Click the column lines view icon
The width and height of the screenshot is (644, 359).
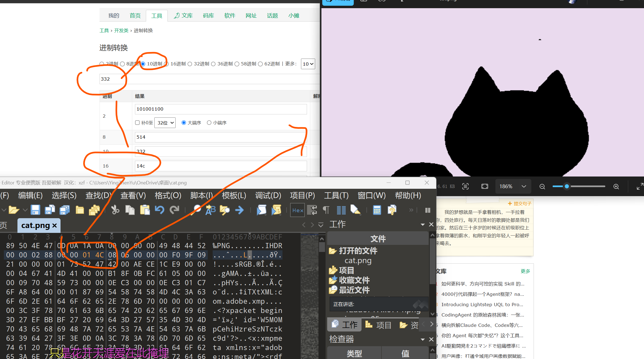[x=341, y=210]
